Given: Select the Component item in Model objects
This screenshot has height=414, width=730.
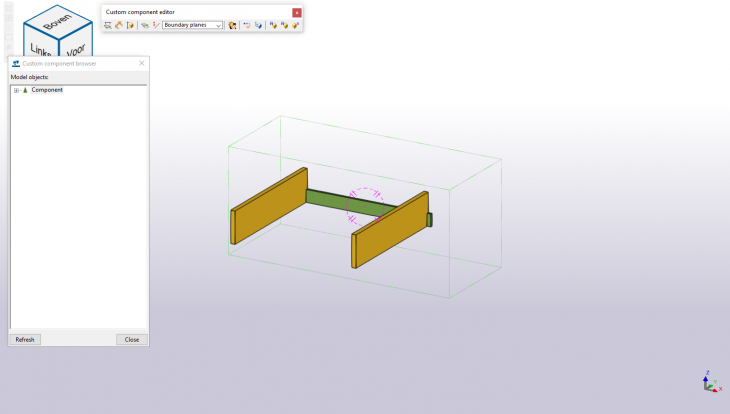Looking at the screenshot, I should (46, 90).
